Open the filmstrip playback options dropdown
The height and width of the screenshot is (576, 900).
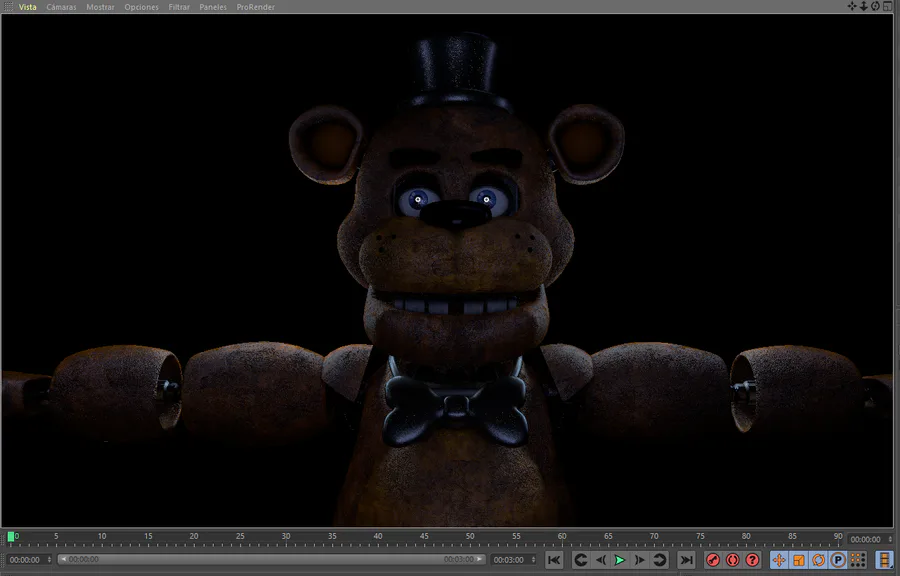885,560
